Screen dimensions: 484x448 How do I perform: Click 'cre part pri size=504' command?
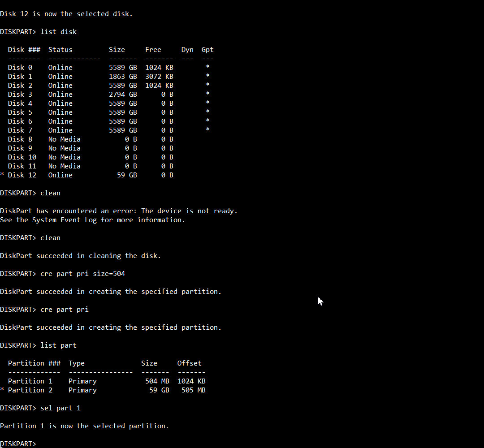pyautogui.click(x=83, y=273)
